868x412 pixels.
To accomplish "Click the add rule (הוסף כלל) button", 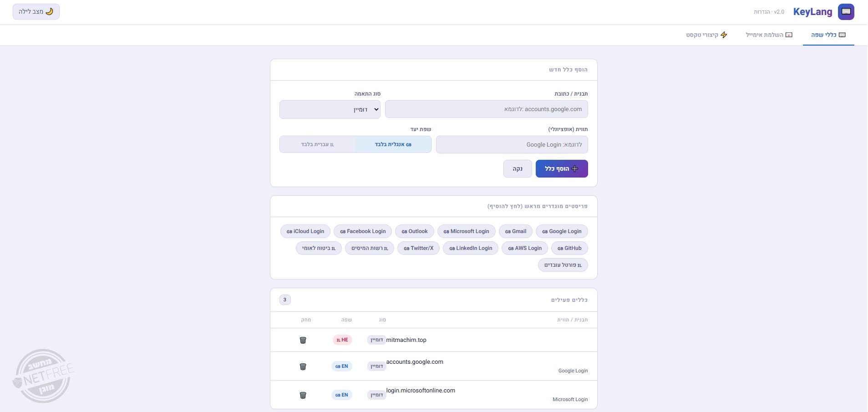I will (561, 169).
